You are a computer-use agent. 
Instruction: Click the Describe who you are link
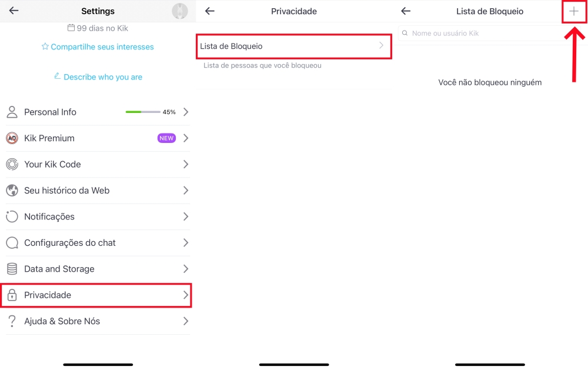98,76
